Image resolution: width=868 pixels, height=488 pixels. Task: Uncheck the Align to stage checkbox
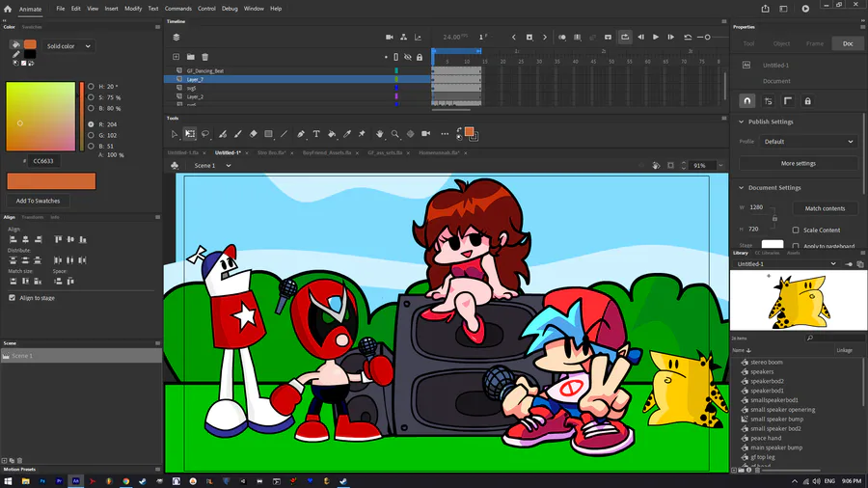pos(13,298)
